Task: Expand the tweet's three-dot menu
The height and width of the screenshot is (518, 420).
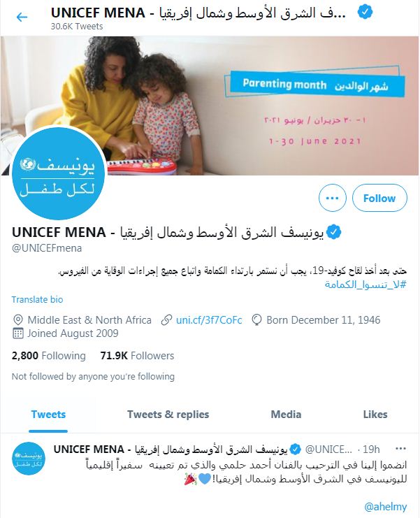Action: pyautogui.click(x=400, y=449)
